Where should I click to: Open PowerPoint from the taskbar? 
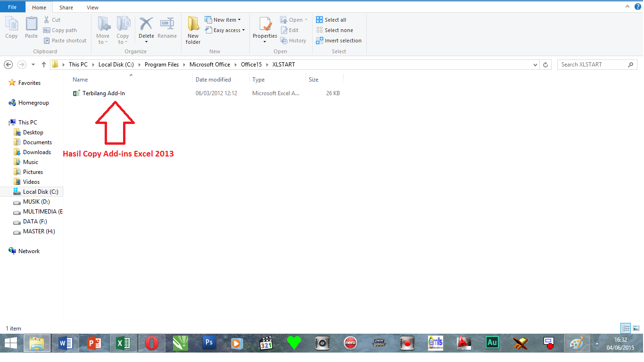[x=94, y=343]
